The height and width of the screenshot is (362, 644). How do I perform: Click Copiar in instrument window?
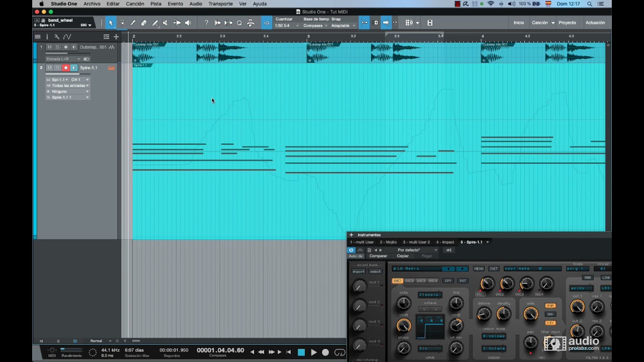pos(403,256)
